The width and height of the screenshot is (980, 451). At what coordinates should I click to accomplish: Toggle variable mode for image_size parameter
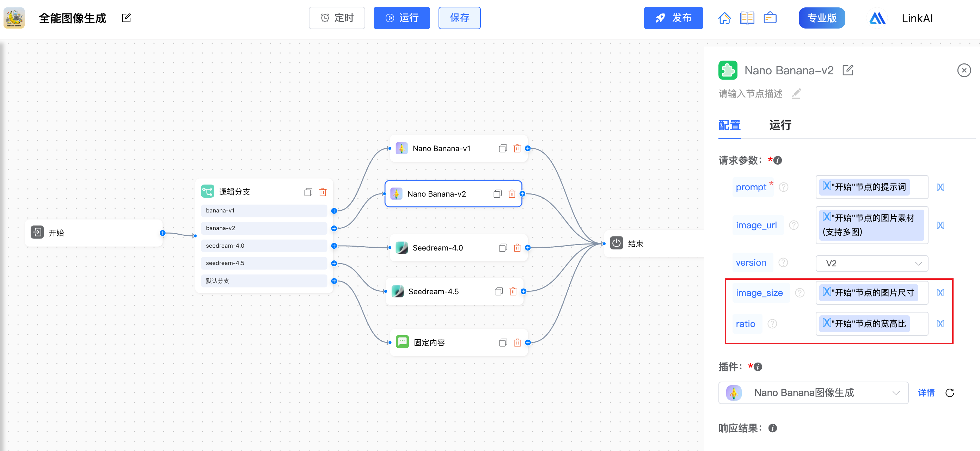pyautogui.click(x=940, y=293)
